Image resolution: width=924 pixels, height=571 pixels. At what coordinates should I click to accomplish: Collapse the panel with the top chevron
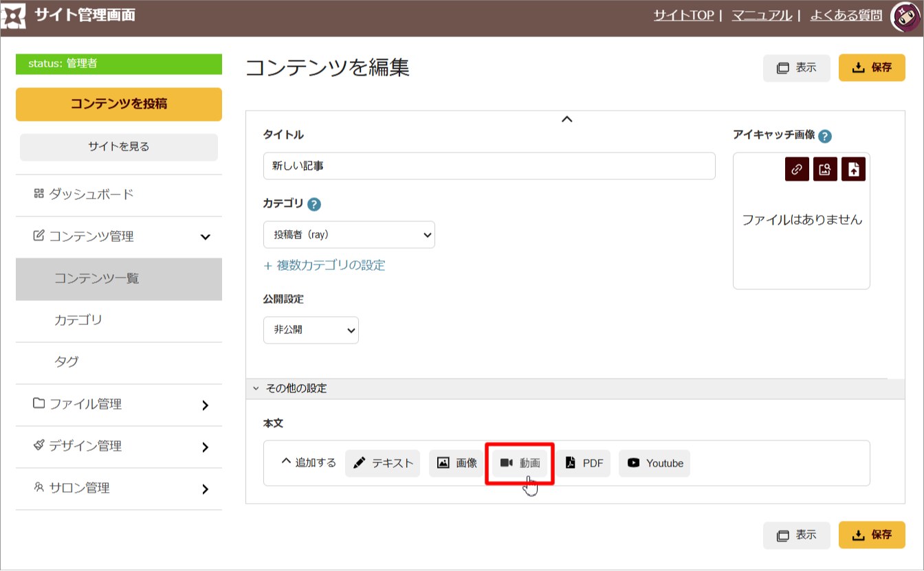[566, 120]
